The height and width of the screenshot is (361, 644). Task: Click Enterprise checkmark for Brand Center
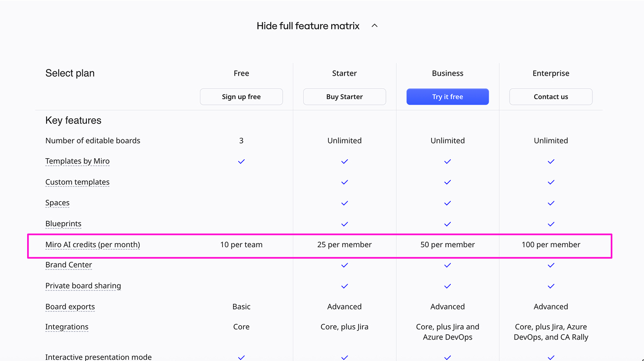pyautogui.click(x=551, y=266)
